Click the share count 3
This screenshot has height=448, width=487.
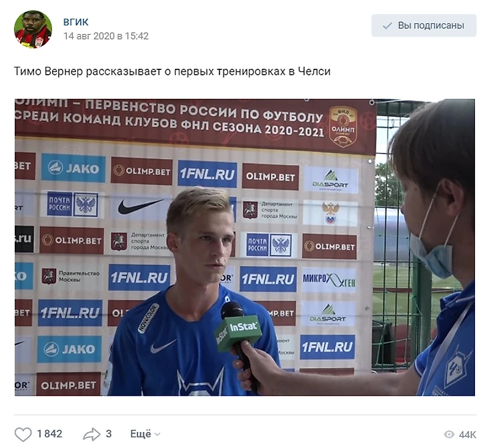pyautogui.click(x=108, y=434)
